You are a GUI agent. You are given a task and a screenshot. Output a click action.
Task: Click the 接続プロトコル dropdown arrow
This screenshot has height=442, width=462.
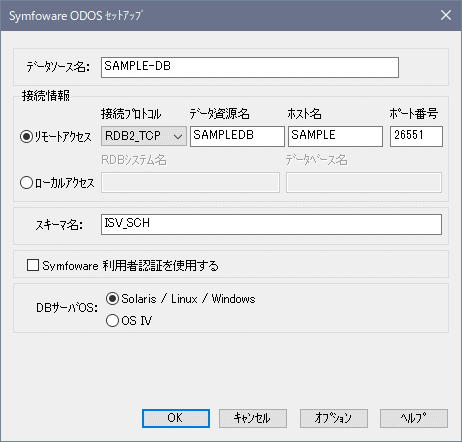178,136
